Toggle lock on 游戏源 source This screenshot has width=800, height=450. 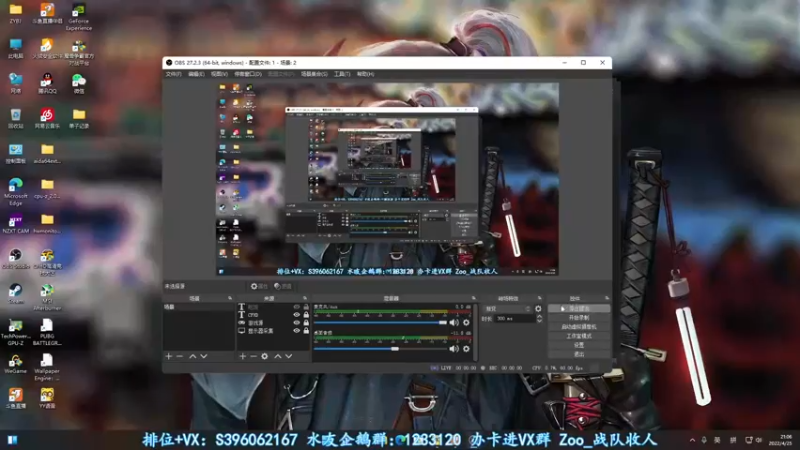[x=306, y=322]
